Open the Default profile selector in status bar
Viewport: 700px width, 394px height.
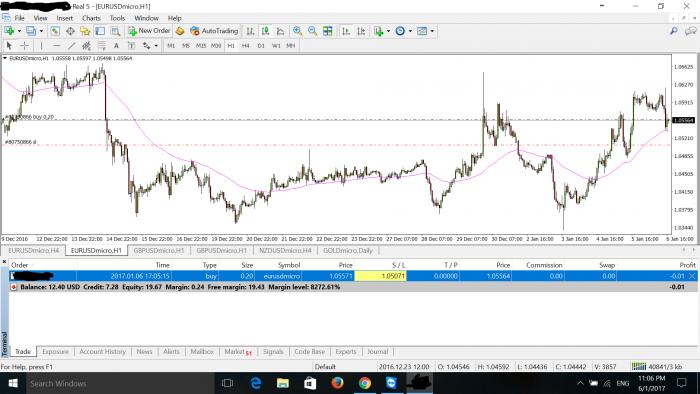(x=325, y=367)
